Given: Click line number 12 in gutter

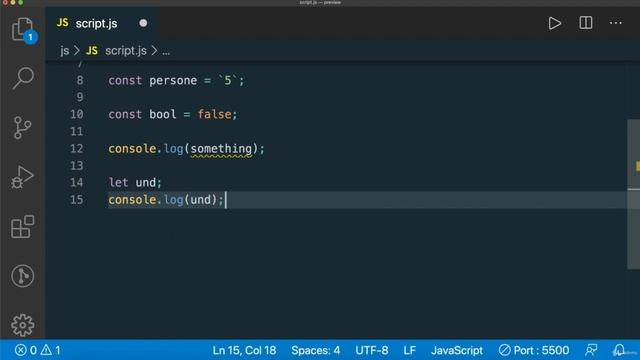Looking at the screenshot, I should point(76,149).
